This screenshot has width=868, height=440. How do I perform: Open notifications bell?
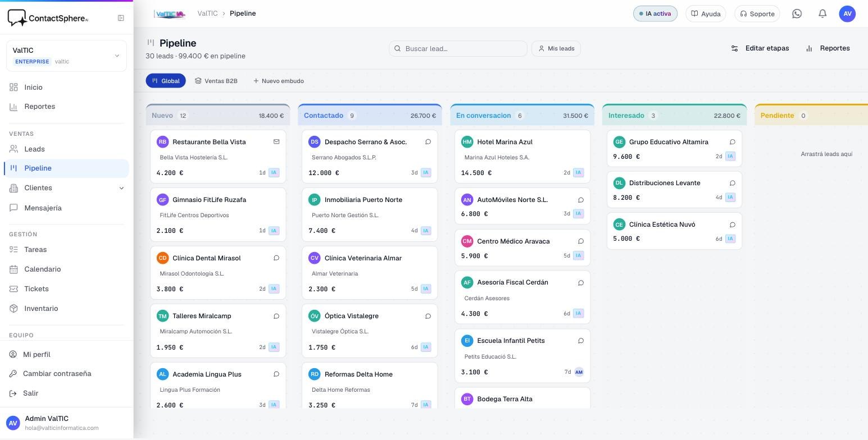coord(822,13)
